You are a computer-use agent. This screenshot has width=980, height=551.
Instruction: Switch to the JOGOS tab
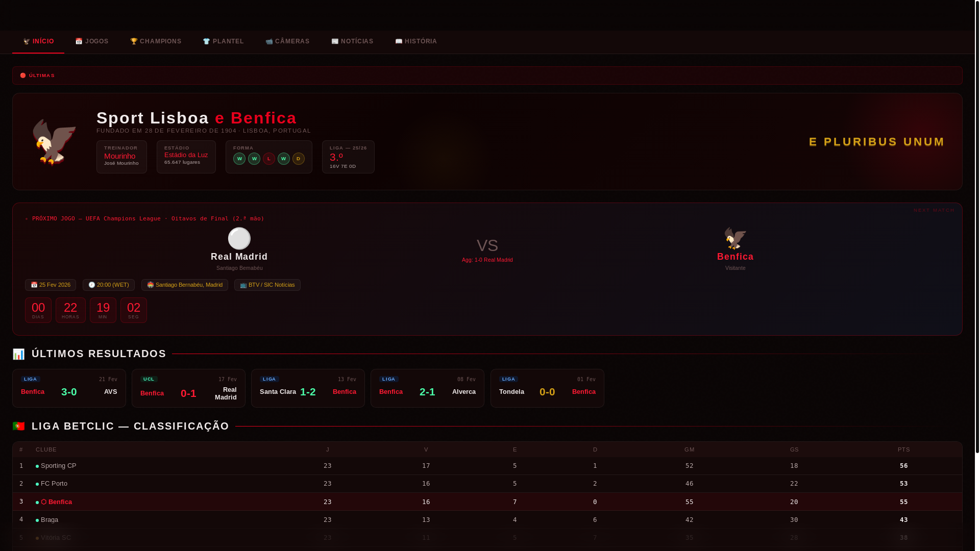[x=92, y=41]
